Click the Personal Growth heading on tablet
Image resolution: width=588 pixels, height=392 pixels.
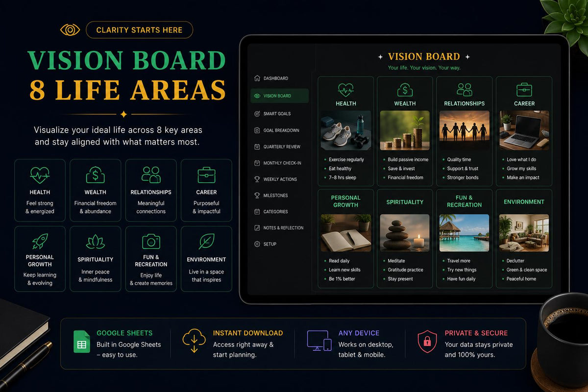click(346, 201)
